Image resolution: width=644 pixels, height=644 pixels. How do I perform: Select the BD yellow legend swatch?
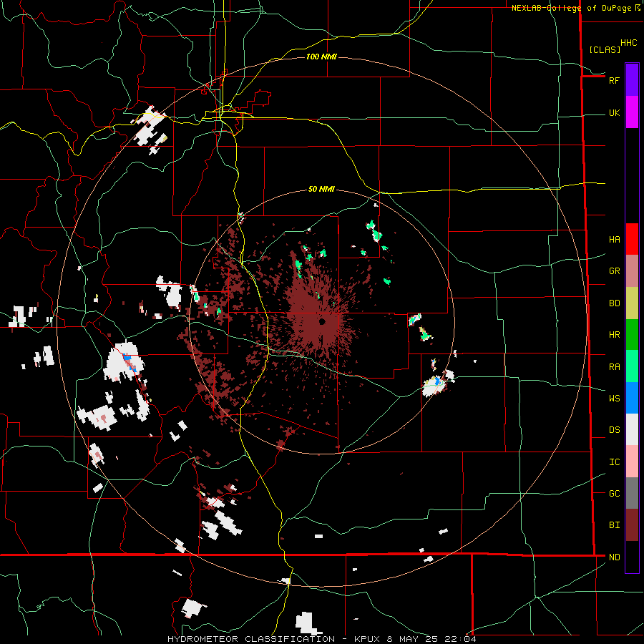click(632, 303)
